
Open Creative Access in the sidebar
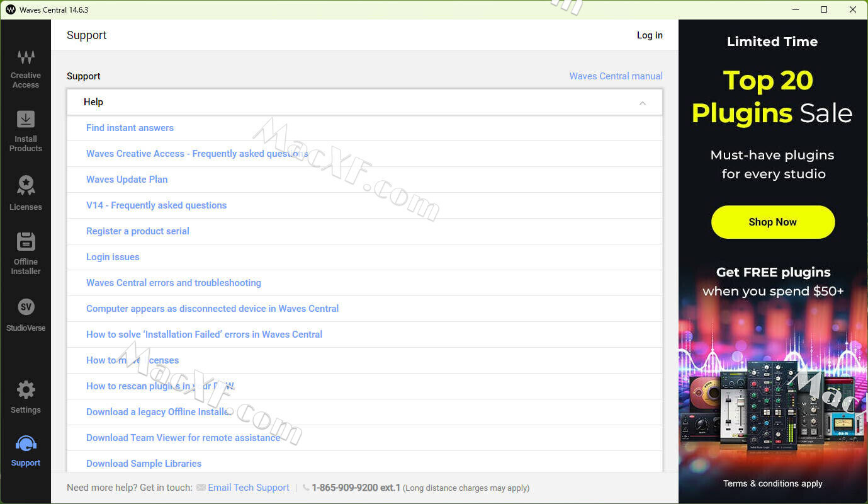(x=25, y=69)
